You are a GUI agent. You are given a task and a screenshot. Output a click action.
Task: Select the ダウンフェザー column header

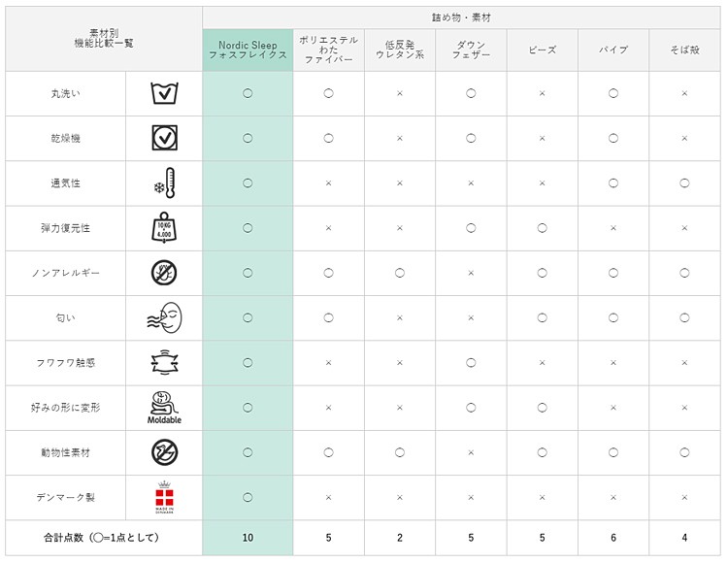(471, 50)
